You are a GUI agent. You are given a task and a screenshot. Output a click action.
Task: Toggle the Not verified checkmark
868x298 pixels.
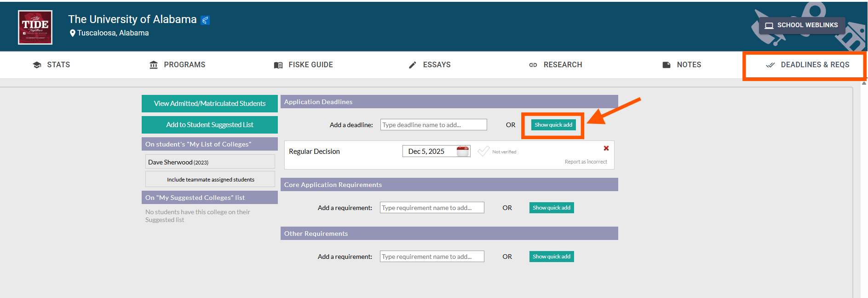(x=483, y=151)
